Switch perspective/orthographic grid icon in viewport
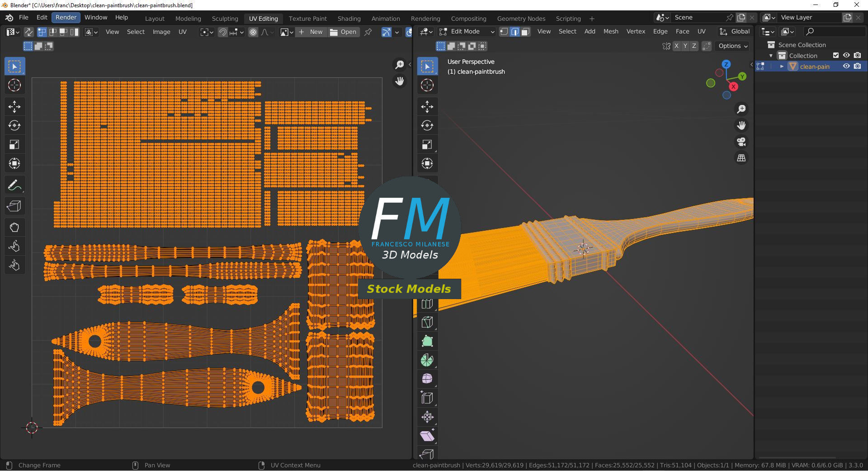The height and width of the screenshot is (471, 868). coord(741,158)
